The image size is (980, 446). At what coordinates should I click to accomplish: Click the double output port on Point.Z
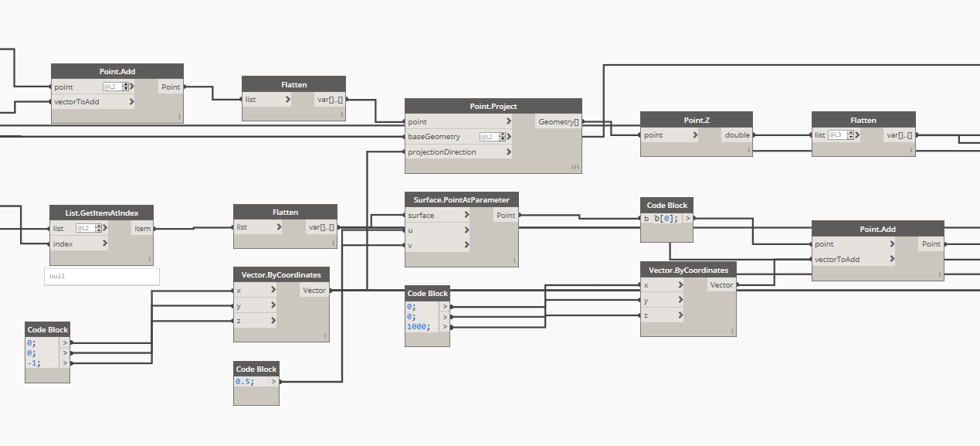point(736,135)
